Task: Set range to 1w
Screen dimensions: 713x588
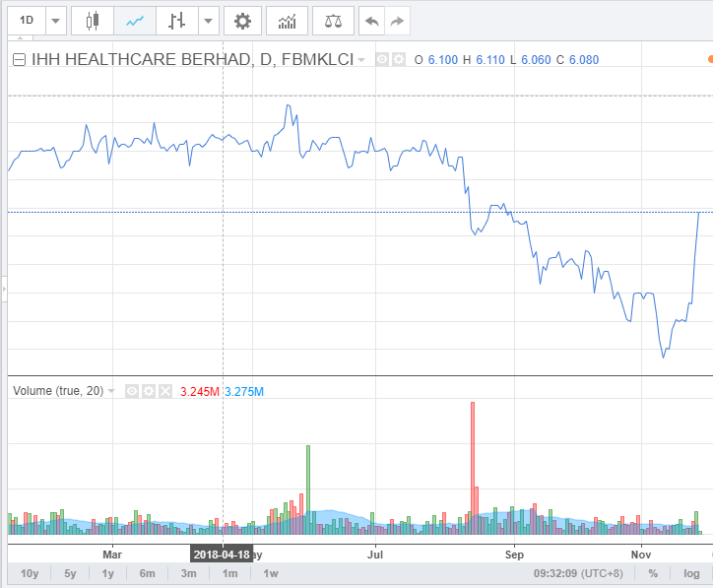Action: (271, 573)
